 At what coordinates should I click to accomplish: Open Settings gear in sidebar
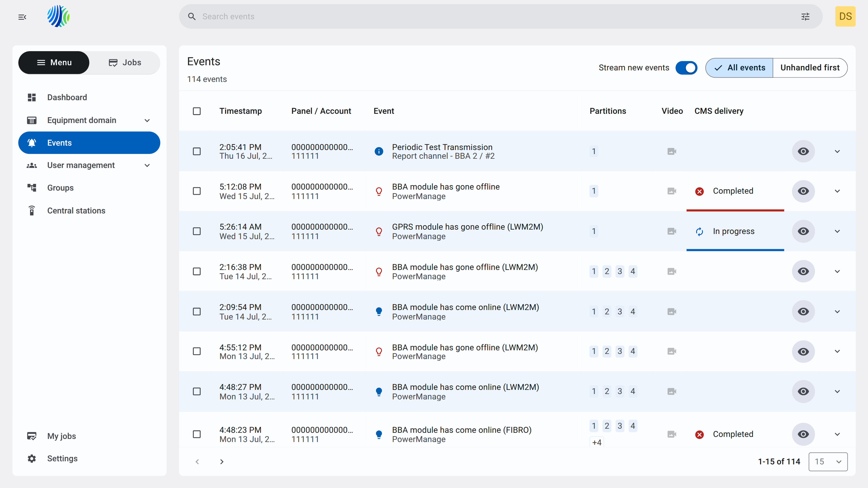point(32,458)
